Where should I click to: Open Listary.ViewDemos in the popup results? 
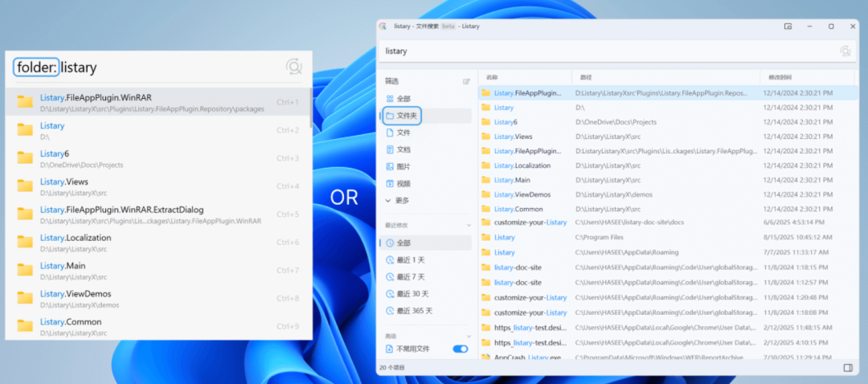tap(158, 298)
